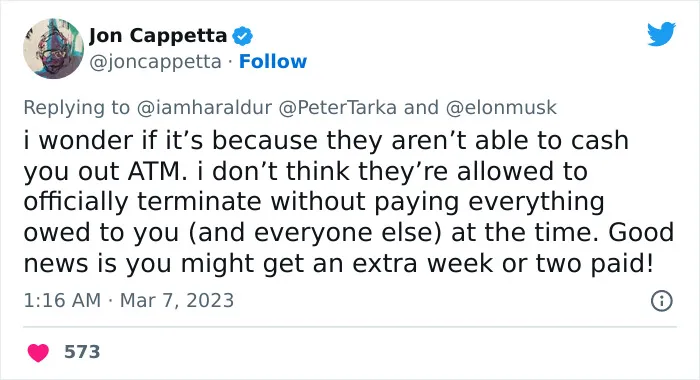Click the Twitter bird logo
Image resolution: width=700 pixels, height=380 pixels.
click(661, 33)
